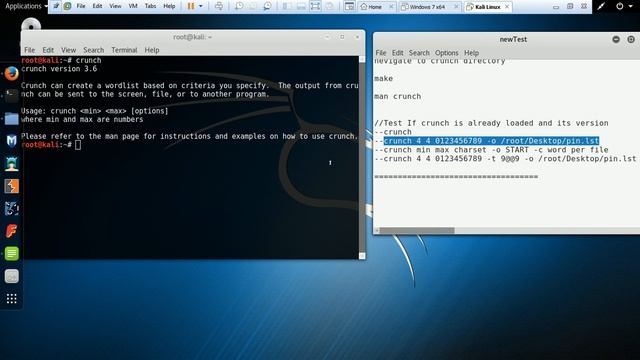This screenshot has width=640, height=360.
Task: Open the VMware View menu
Action: [115, 6]
